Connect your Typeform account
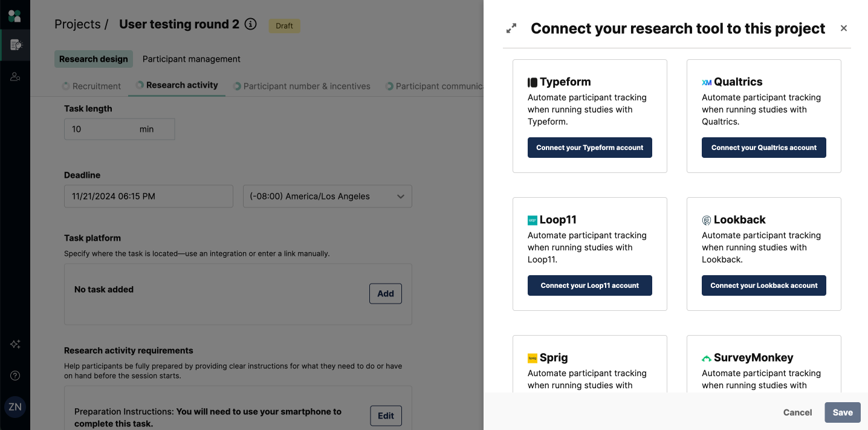This screenshot has height=430, width=868. 590,148
